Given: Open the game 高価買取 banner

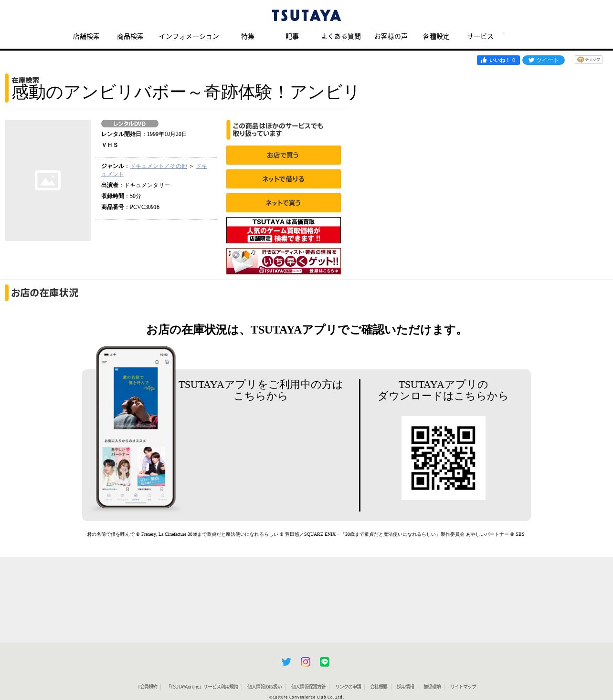Looking at the screenshot, I should (284, 230).
